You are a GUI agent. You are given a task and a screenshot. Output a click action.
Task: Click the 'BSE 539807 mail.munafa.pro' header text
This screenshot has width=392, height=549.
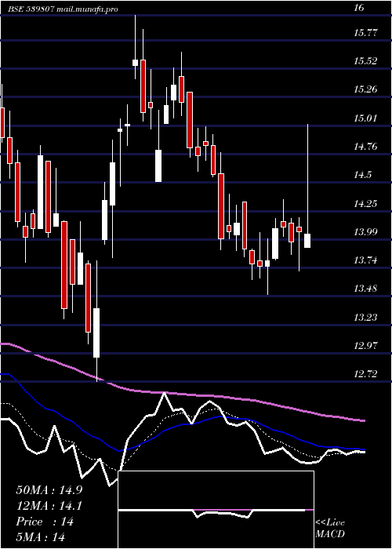[63, 9]
